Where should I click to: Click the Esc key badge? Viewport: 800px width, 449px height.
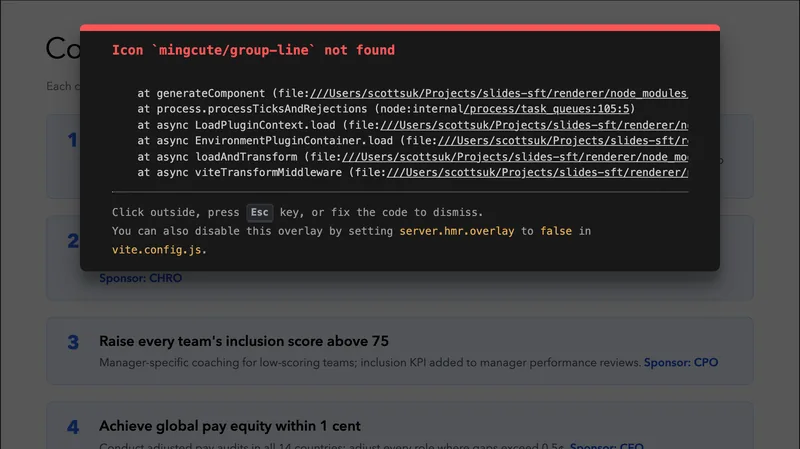(259, 212)
